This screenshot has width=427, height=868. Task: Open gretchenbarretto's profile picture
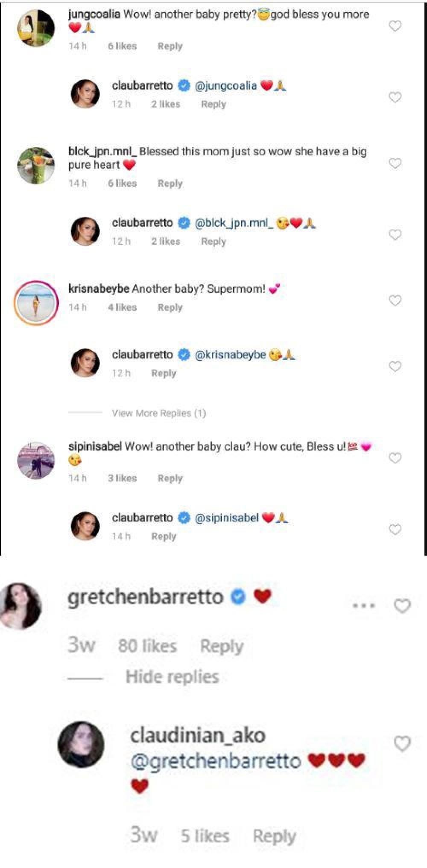point(20,606)
